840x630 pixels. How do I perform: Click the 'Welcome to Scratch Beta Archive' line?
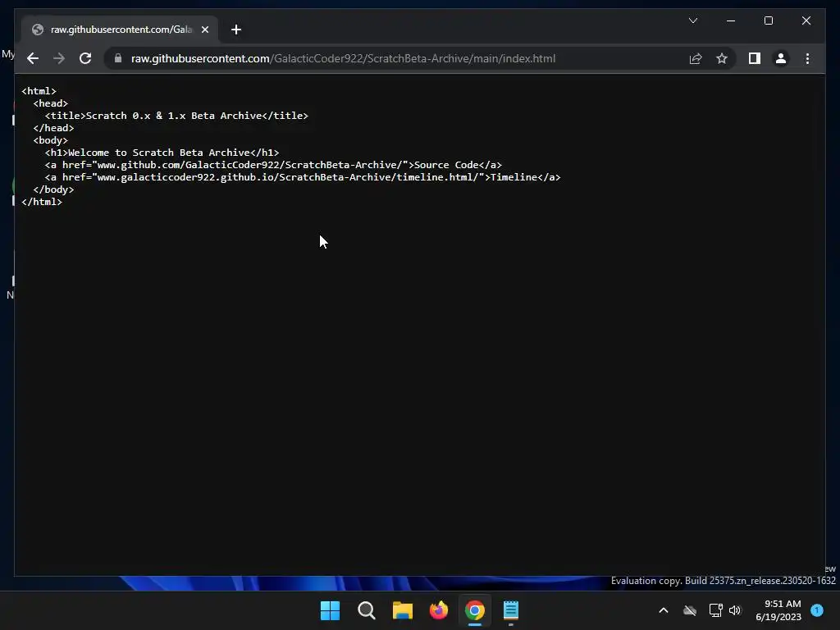(x=162, y=153)
